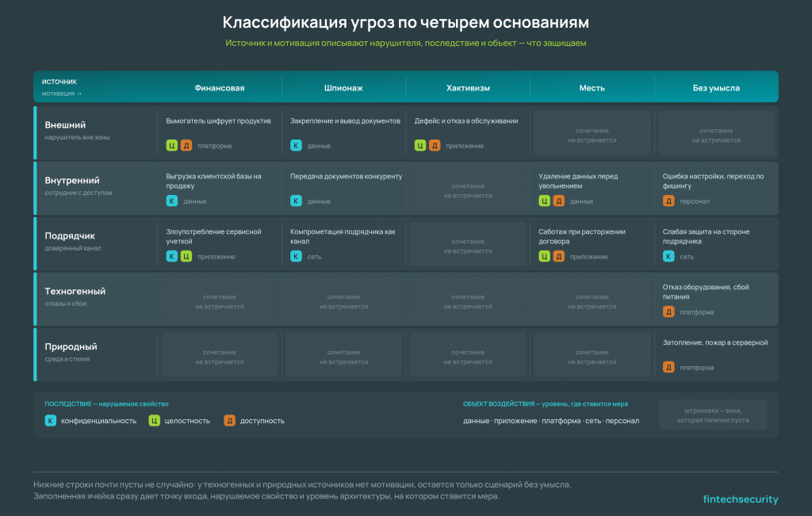Click the text 'Закрепление и вывод документов'
Viewport: 812px width, 516px height.
[x=346, y=120]
